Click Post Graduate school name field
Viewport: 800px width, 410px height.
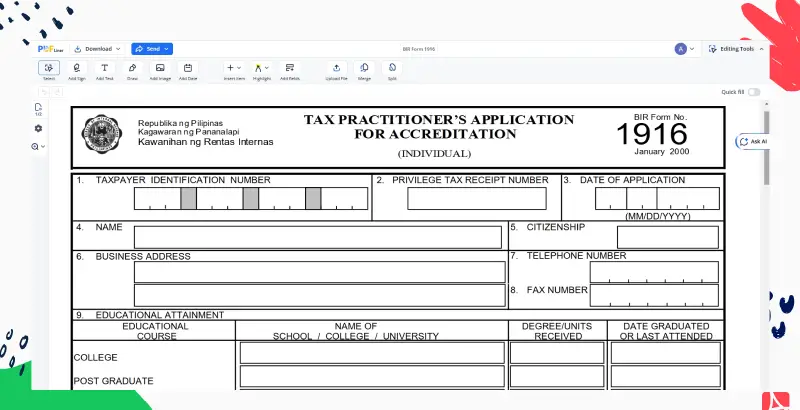tap(372, 376)
